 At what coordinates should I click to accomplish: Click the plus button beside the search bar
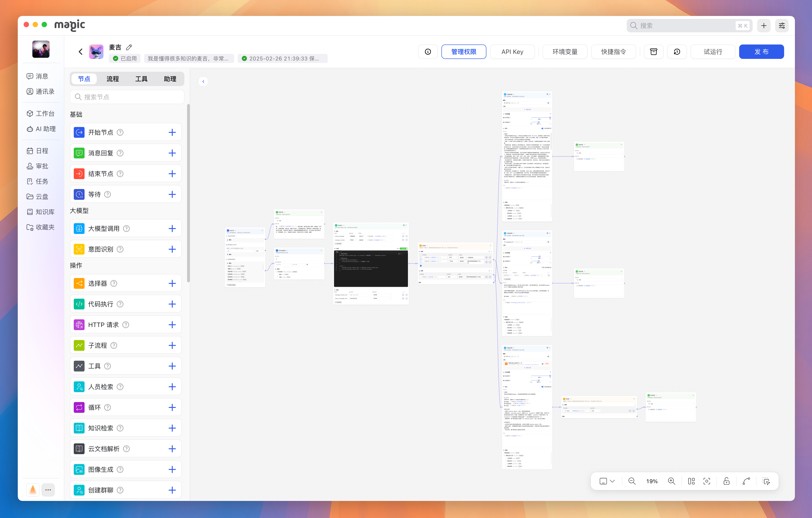[764, 26]
